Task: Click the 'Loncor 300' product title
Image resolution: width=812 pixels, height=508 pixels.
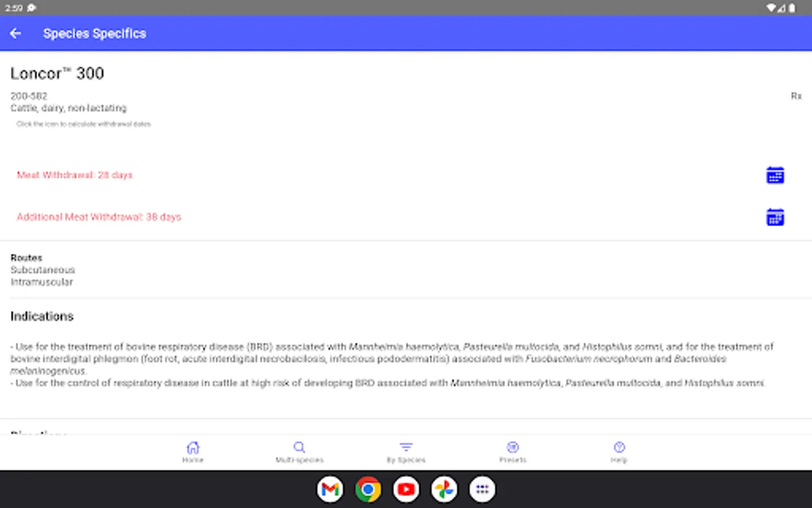Action: pyautogui.click(x=57, y=73)
